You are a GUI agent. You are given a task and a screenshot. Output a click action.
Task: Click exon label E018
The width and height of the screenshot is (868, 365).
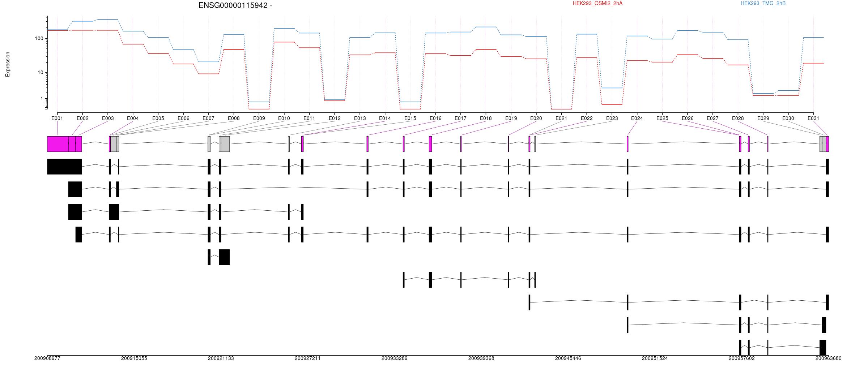tap(486, 118)
